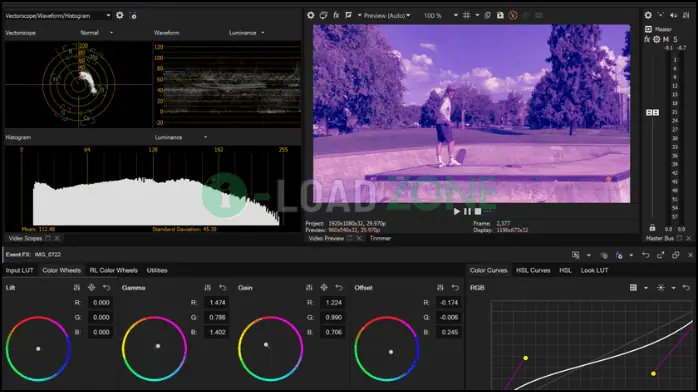Switch to HSL Curves tab
Image resolution: width=698 pixels, height=392 pixels.
tap(533, 270)
